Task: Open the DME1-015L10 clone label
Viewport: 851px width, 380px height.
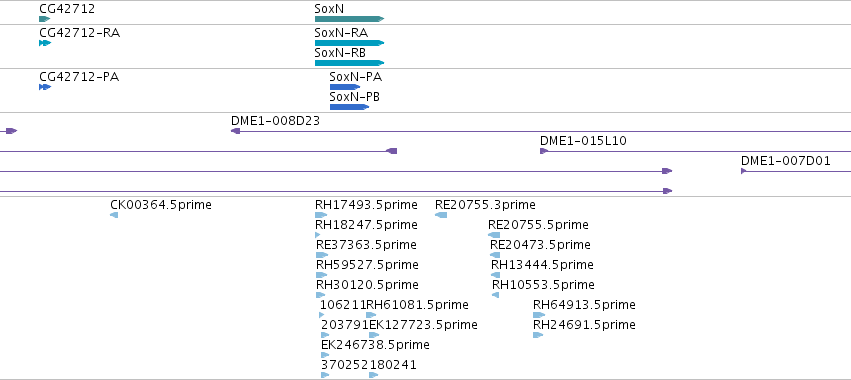Action: [583, 141]
